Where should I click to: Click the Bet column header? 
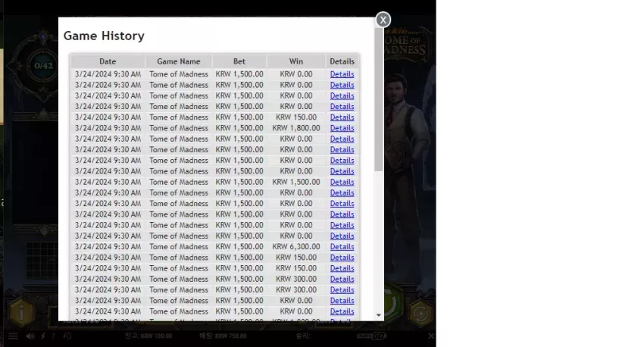point(239,61)
